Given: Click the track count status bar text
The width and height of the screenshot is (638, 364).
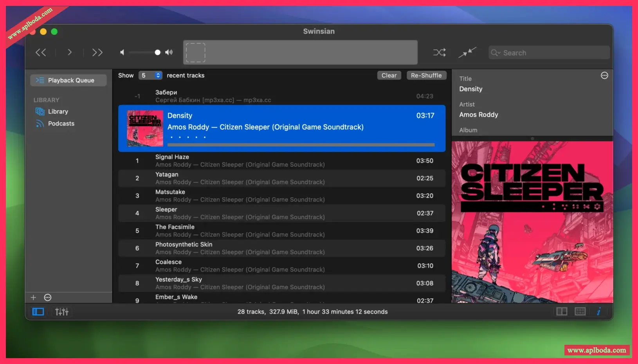Looking at the screenshot, I should [312, 312].
